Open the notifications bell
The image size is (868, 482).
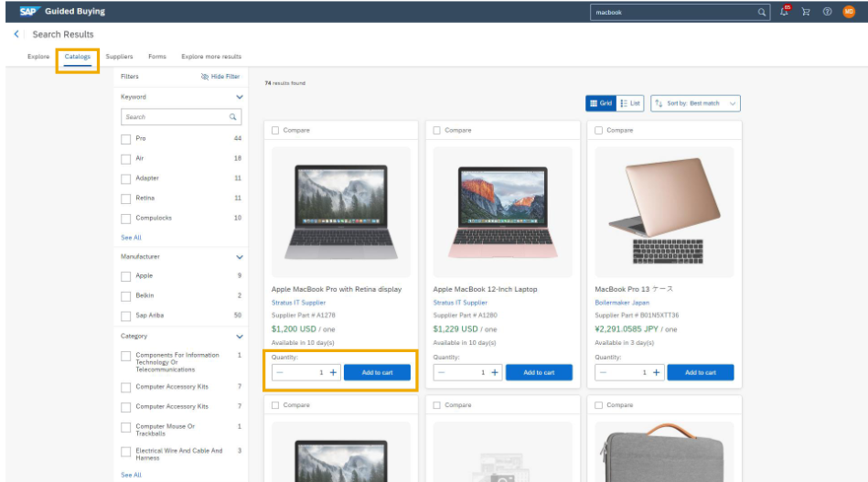784,12
